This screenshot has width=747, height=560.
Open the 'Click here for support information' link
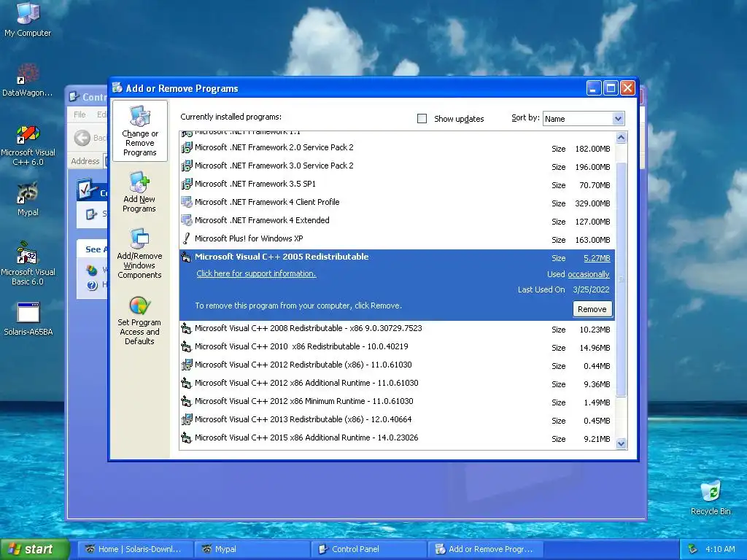[256, 273]
